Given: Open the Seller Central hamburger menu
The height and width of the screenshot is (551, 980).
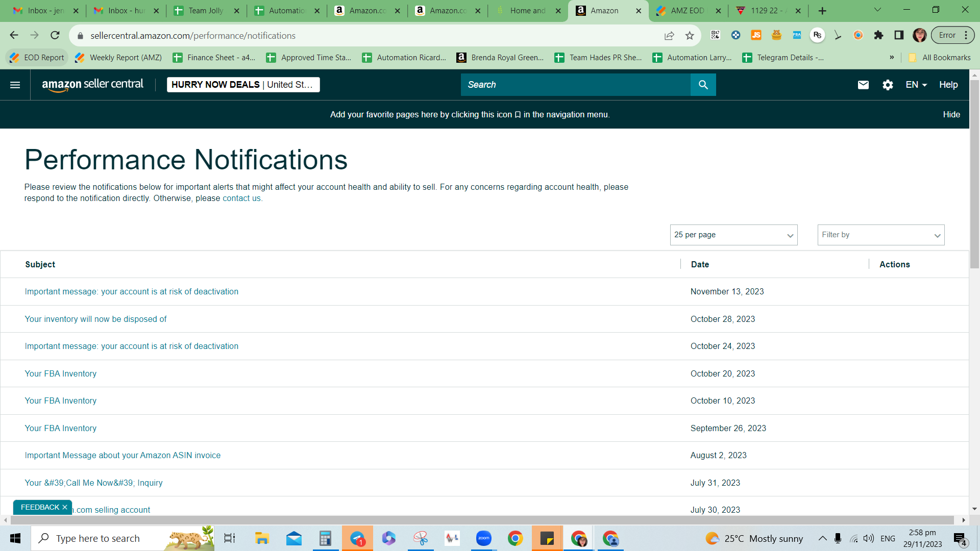Looking at the screenshot, I should pyautogui.click(x=15, y=85).
